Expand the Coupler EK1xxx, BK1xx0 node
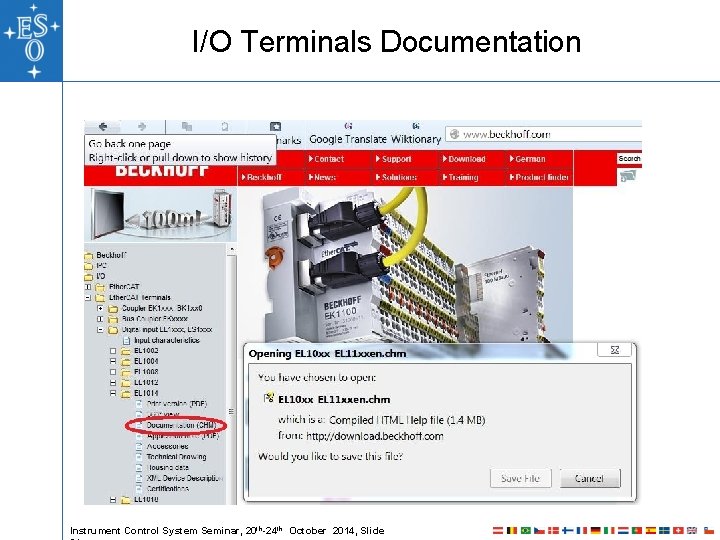 100,308
